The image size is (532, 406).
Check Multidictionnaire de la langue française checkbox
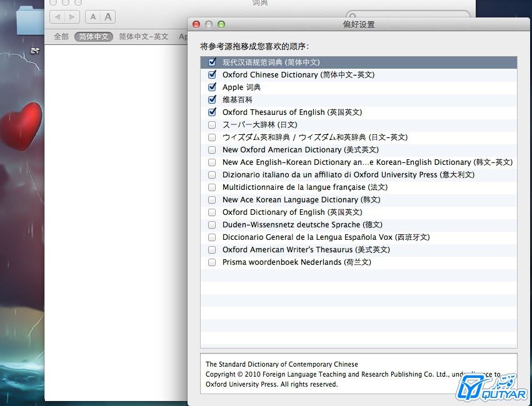212,187
